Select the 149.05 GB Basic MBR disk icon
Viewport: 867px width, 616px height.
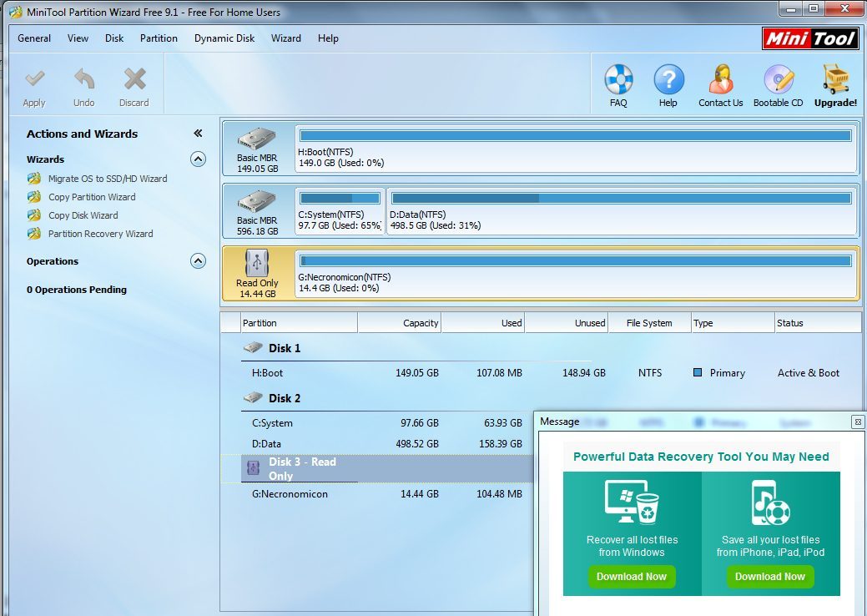point(256,139)
